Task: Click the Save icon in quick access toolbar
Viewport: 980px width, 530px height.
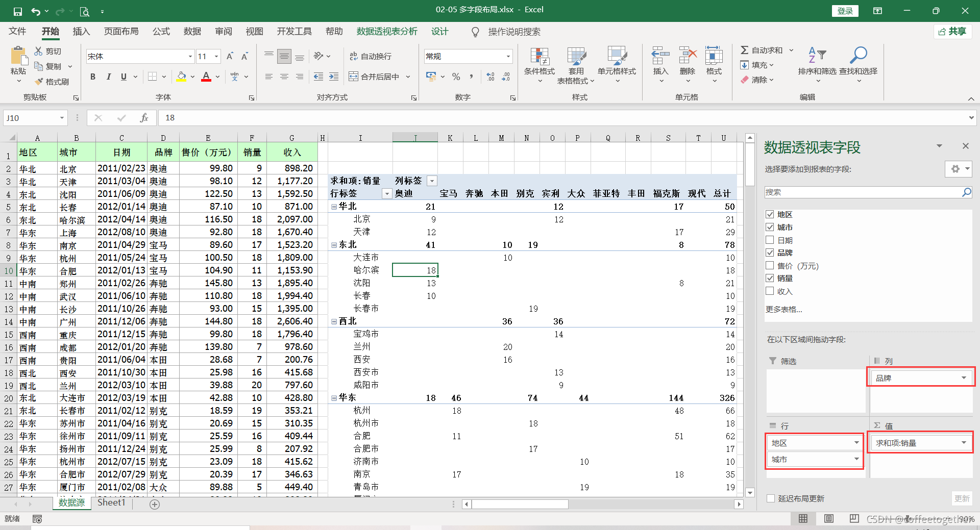Action: 18,11
